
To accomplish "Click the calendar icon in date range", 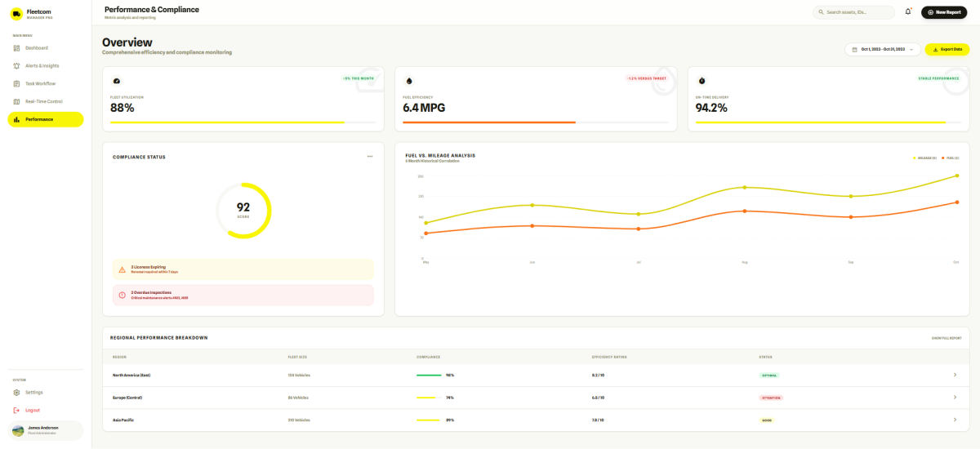I will tap(855, 50).
